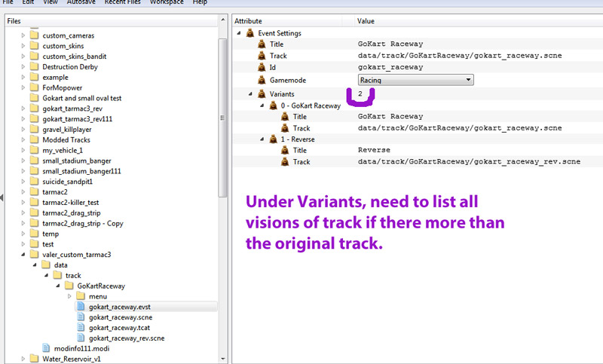The height and width of the screenshot is (364, 603).
Task: Collapse the 1 - Reverse variant
Action: 262,139
